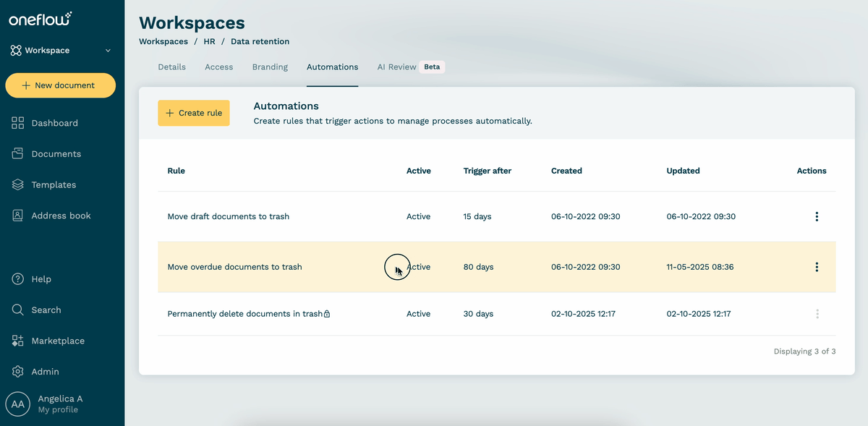Open the Marketplace icon

pyautogui.click(x=18, y=341)
